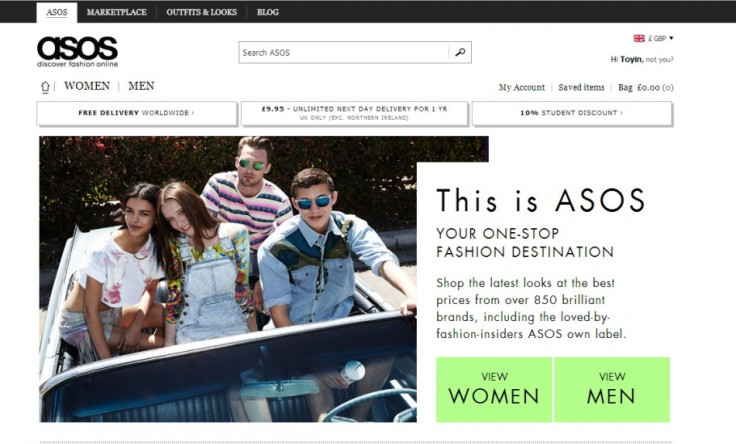Open the OUTFITS & LOOKS tab

(x=201, y=12)
